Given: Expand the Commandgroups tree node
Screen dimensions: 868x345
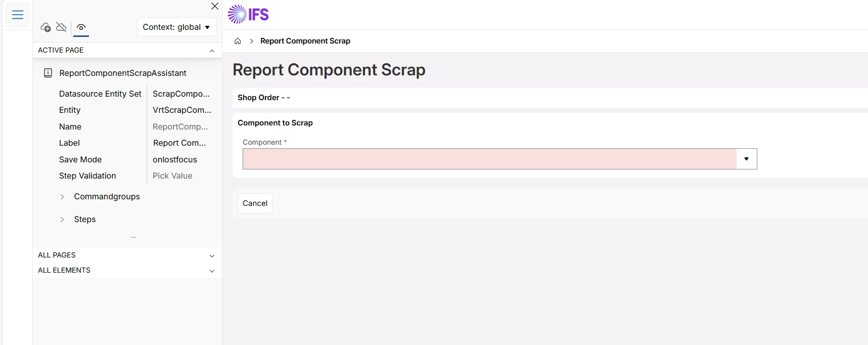Looking at the screenshot, I should click(62, 197).
